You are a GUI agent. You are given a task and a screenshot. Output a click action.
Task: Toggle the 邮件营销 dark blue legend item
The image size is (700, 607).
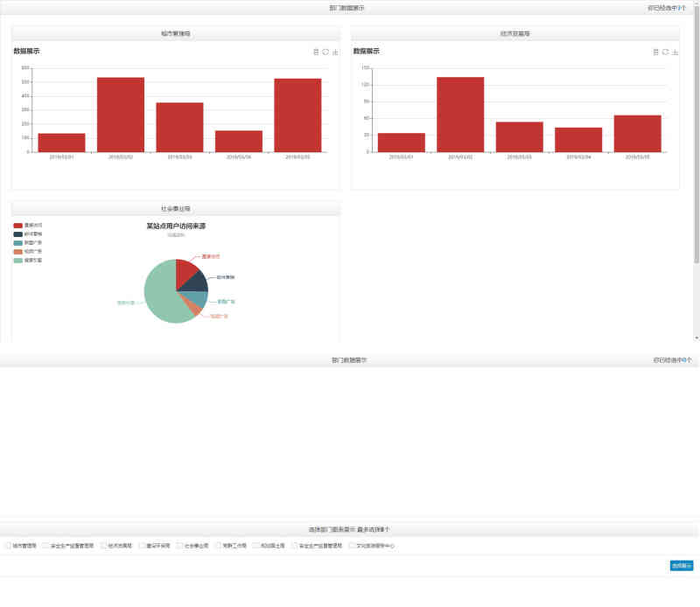[x=18, y=234]
